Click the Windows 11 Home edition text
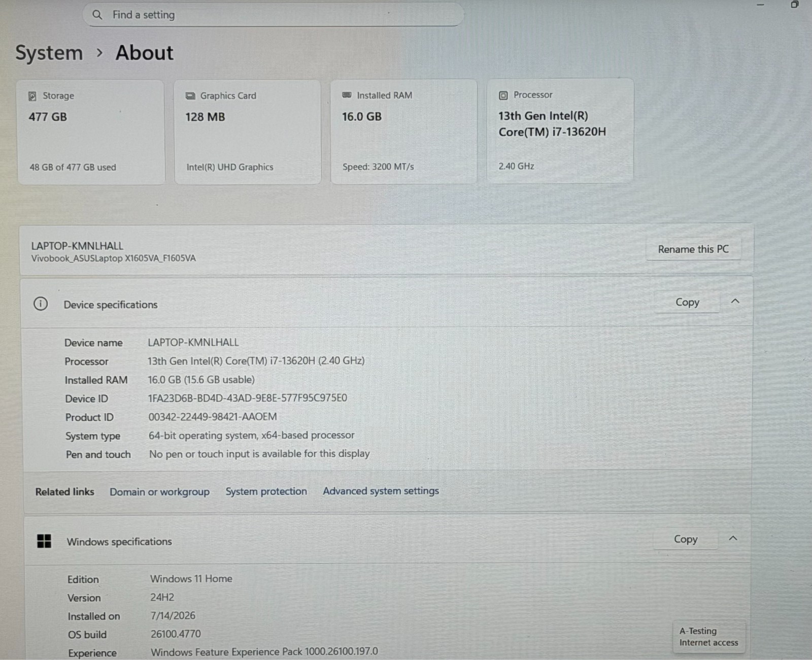Viewport: 812px width, 660px height. click(x=191, y=579)
